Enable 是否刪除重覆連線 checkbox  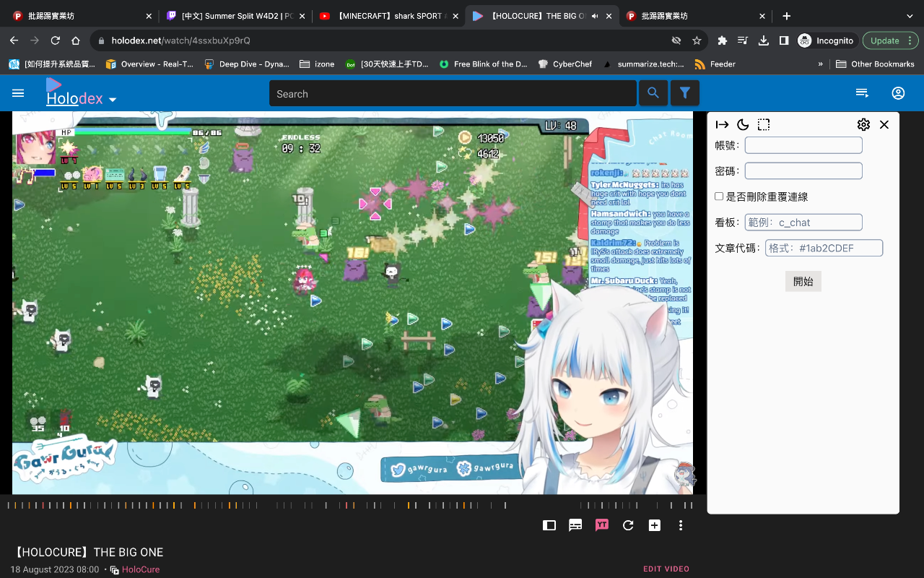click(x=719, y=196)
